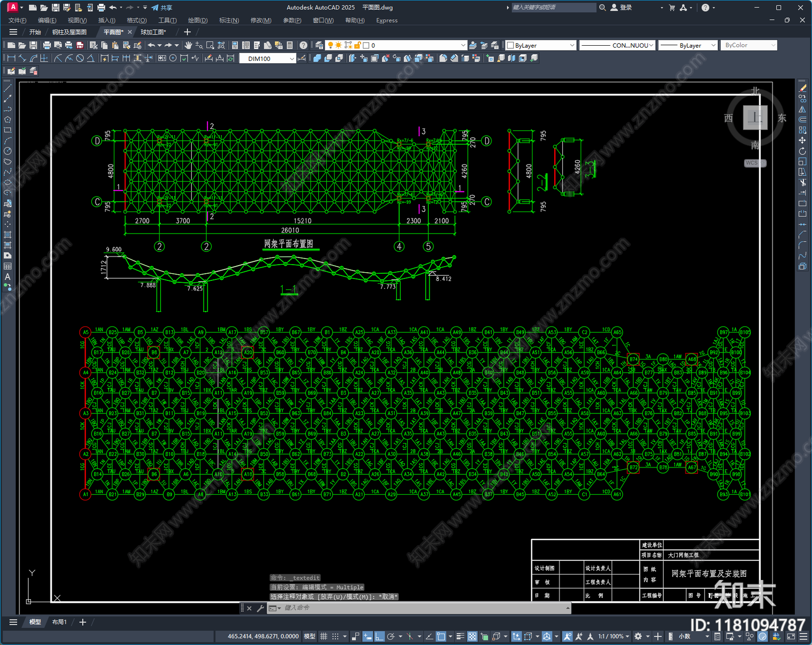
Task: Click the Plot printer icon
Action: click(47, 45)
